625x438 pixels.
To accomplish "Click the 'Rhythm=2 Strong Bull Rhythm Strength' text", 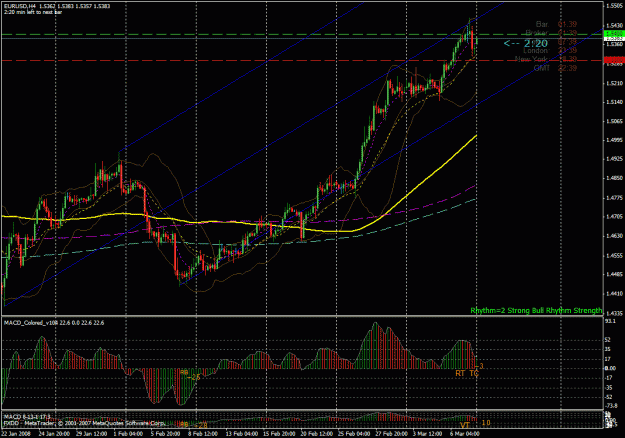I will coord(536,310).
